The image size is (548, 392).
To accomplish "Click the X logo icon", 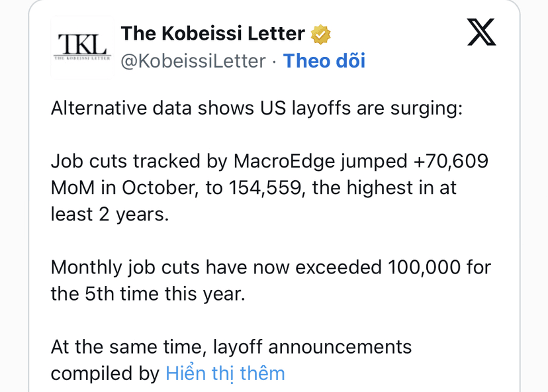I will [482, 32].
